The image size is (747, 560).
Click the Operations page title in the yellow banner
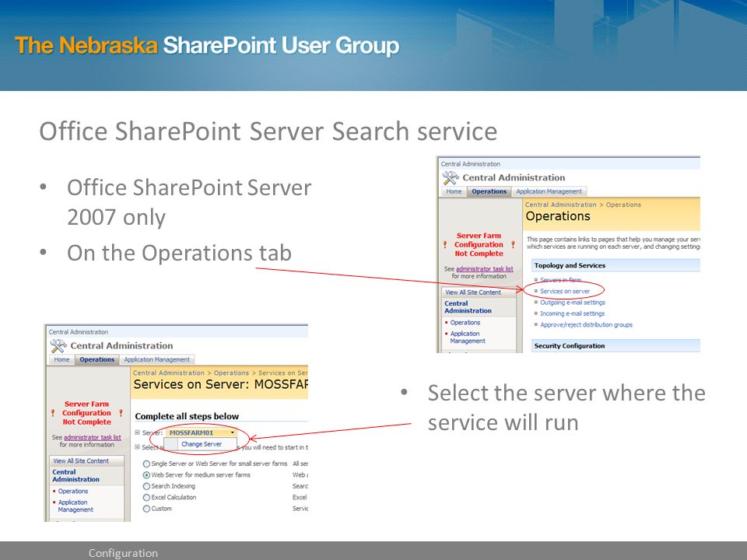coord(558,216)
